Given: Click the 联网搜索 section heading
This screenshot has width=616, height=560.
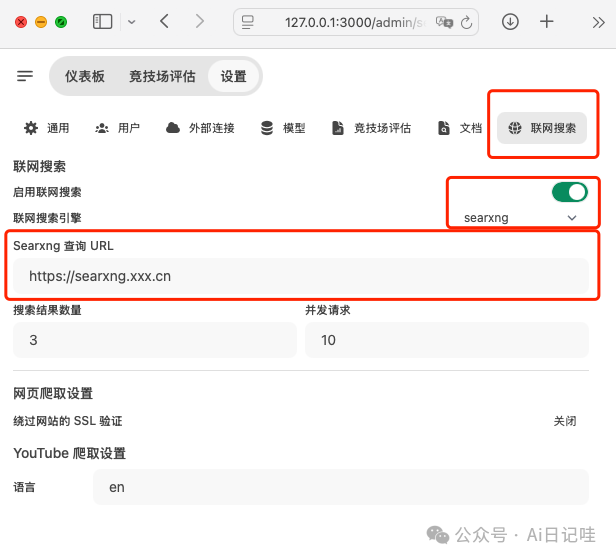Looking at the screenshot, I should pos(39,167).
